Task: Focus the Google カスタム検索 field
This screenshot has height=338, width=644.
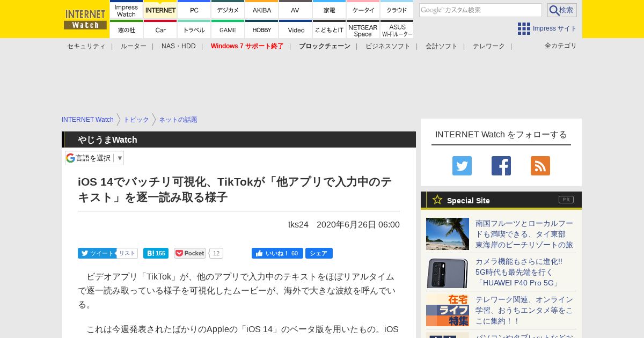Action: pyautogui.click(x=480, y=10)
